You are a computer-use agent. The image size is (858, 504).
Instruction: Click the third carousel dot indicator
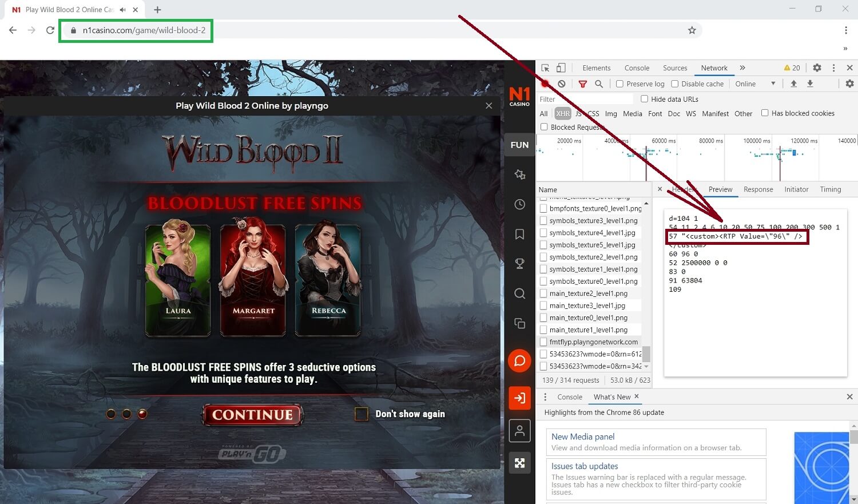click(x=142, y=414)
